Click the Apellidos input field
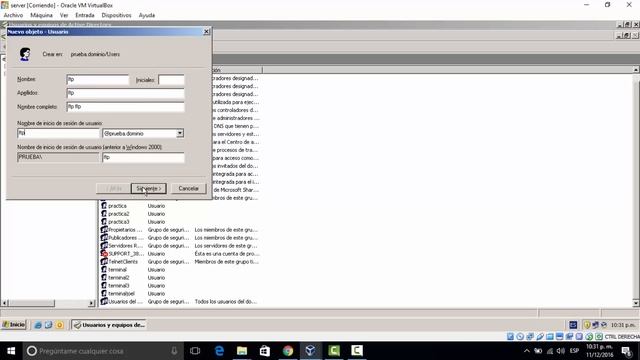 125,93
